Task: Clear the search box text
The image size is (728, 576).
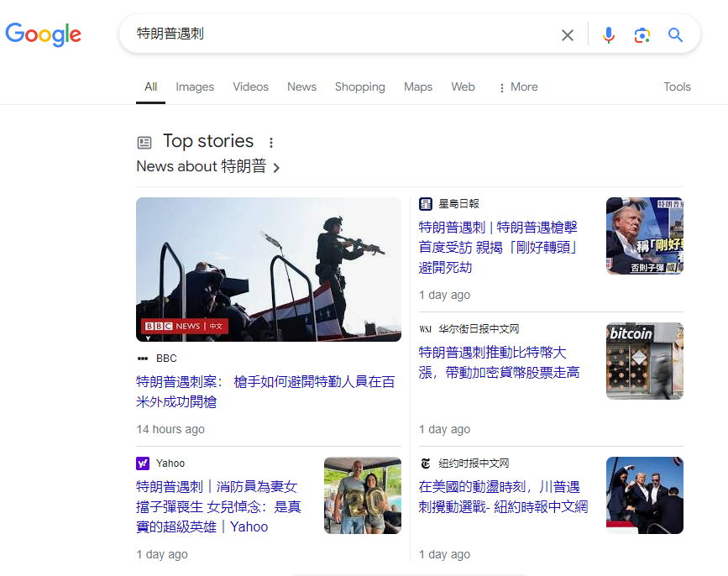Action: (568, 35)
